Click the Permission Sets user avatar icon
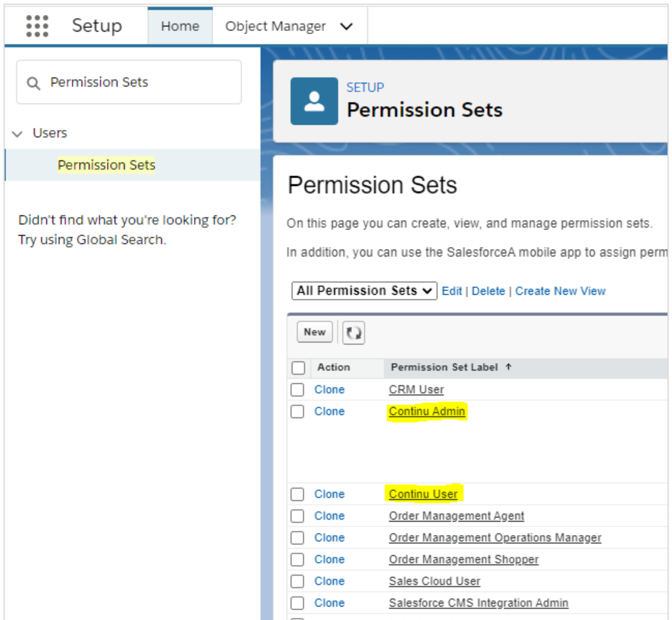The height and width of the screenshot is (620, 672). coord(314,100)
